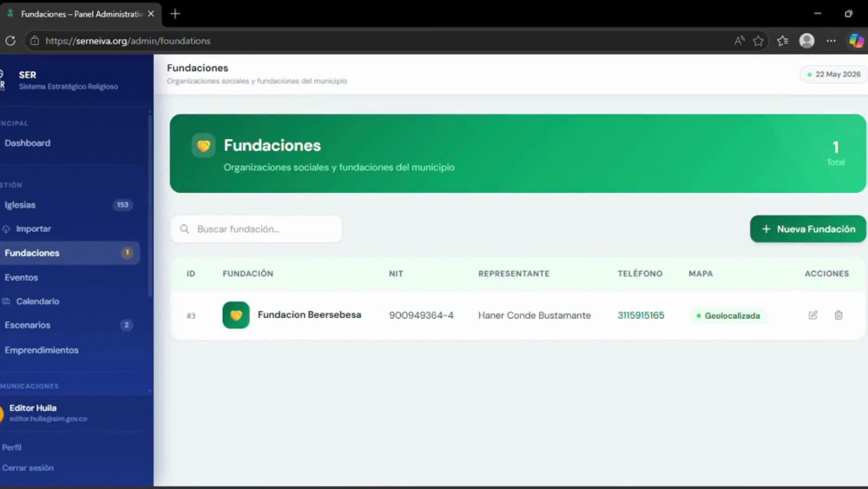Click the Fundaciones banner heart icon
The height and width of the screenshot is (489, 868).
tap(203, 146)
